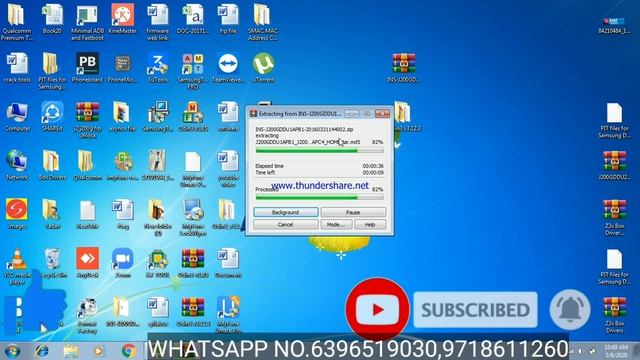
Task: Open the Windows Start menu
Action: click(13, 351)
